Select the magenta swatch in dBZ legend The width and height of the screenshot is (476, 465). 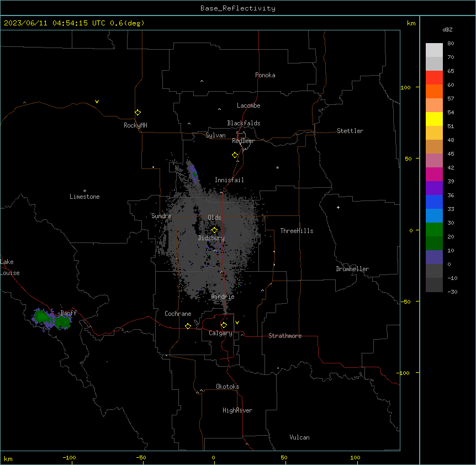(x=434, y=174)
